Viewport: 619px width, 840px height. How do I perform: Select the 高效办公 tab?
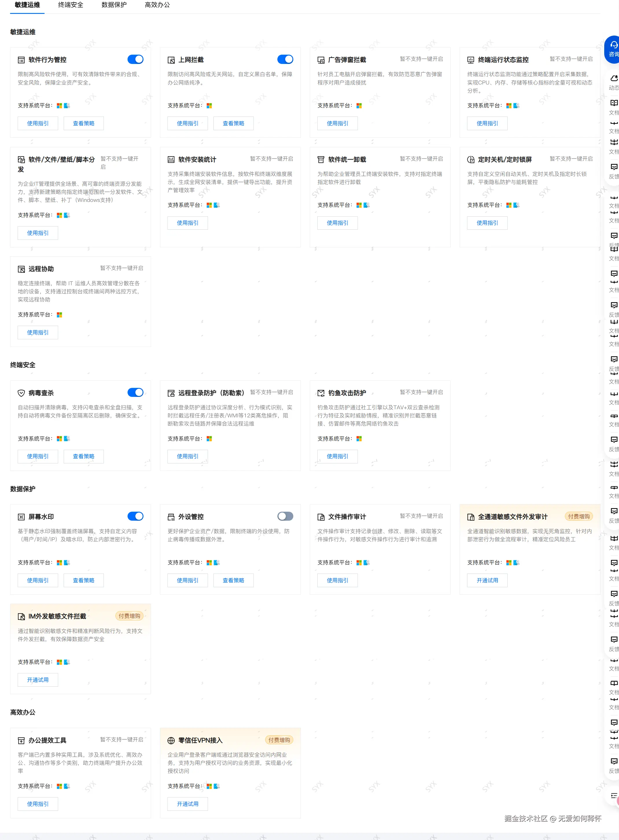point(157,5)
